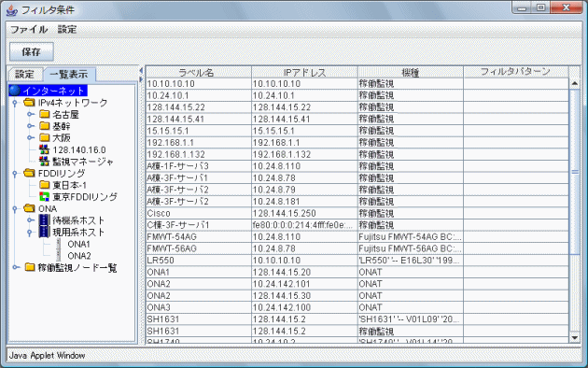This screenshot has height=368, width=588.
Task: Collapse the split pane with left arrow
Action: coord(141,71)
